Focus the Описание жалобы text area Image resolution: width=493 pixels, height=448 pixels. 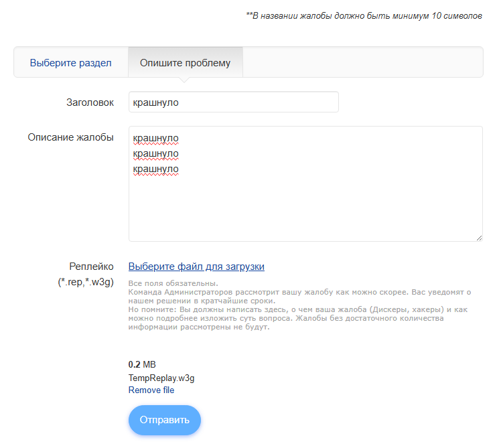click(x=305, y=184)
